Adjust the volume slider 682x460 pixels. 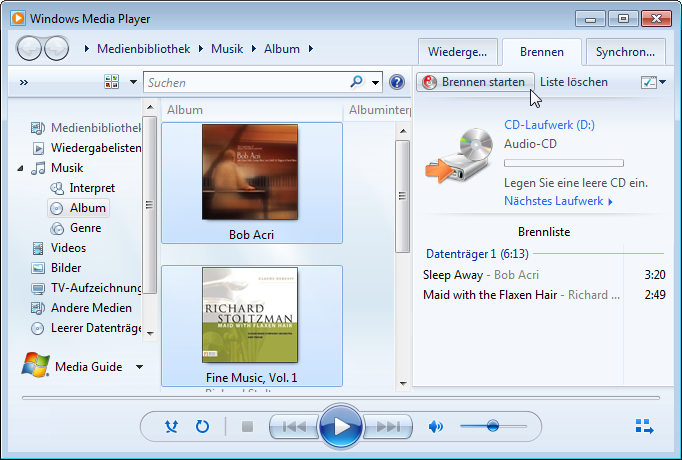coord(493,426)
